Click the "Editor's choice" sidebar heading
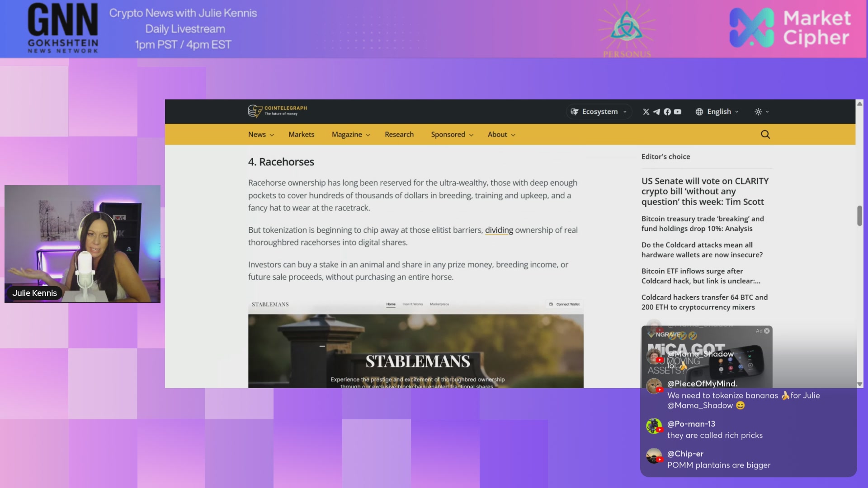868x488 pixels. pyautogui.click(x=665, y=157)
